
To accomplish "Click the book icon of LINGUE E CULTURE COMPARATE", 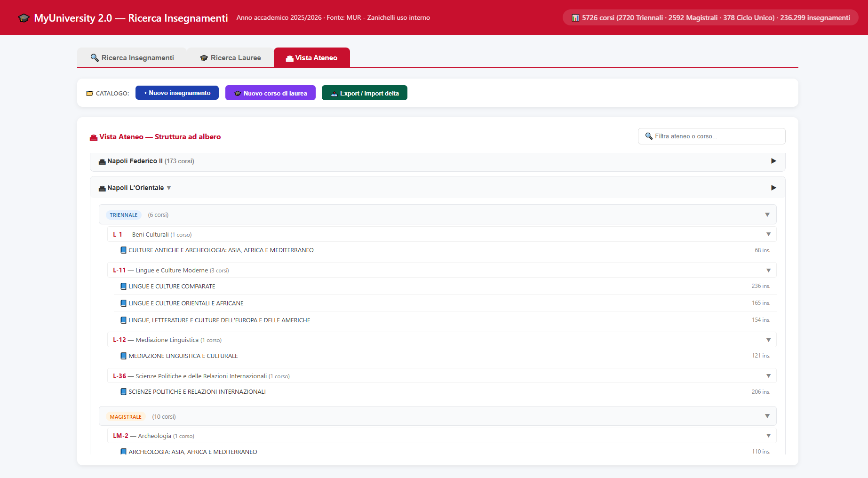I will (x=123, y=286).
